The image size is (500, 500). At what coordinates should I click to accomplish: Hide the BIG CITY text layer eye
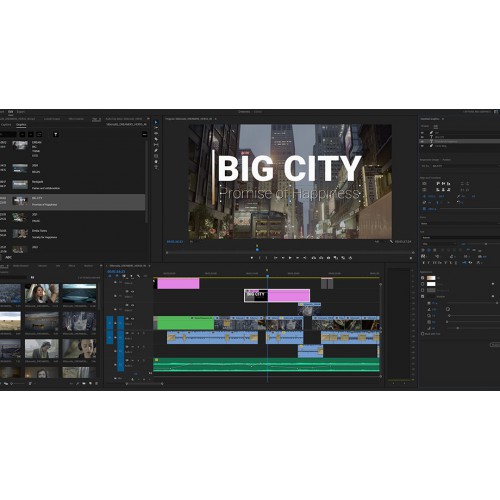[x=422, y=137]
